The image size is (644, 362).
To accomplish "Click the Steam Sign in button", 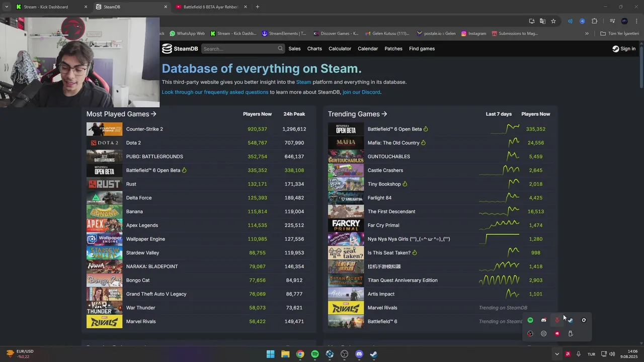I will point(624,49).
